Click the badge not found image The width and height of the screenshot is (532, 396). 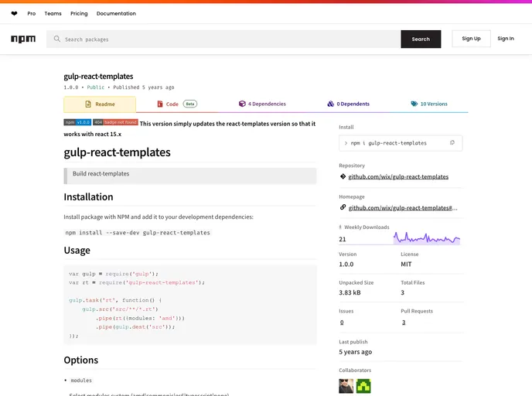pyautogui.click(x=115, y=122)
